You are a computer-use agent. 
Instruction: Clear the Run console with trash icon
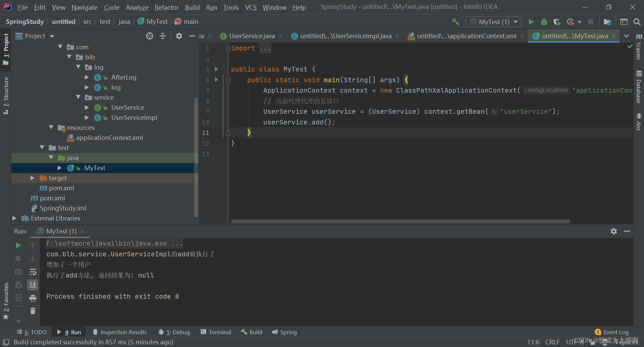[x=33, y=311]
